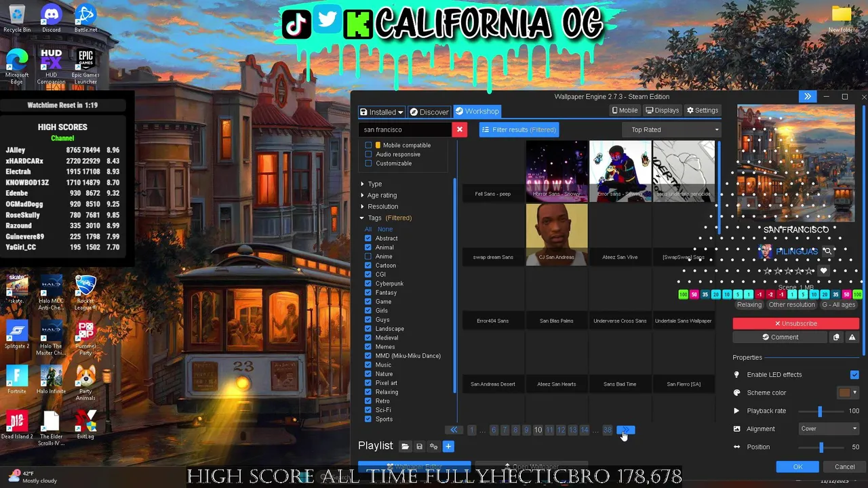Open the New folder on desktop
Image resolution: width=868 pixels, height=488 pixels.
[842, 18]
